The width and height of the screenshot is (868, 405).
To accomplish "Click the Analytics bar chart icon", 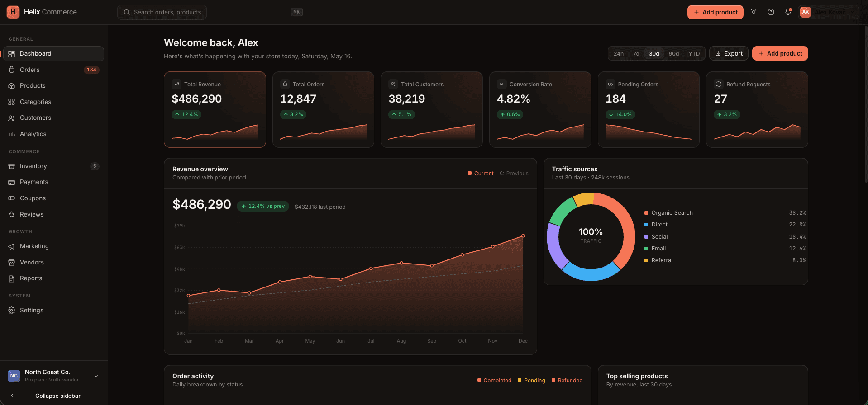I will pos(12,134).
